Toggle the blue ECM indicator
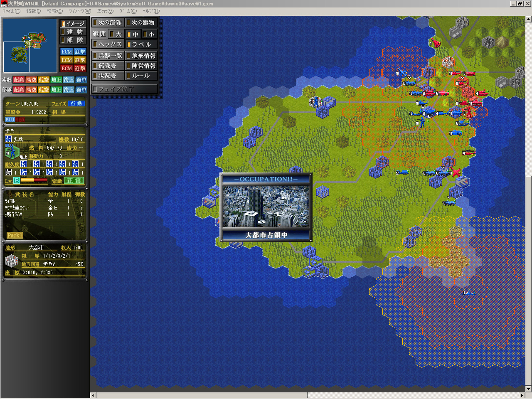The height and width of the screenshot is (399, 532). 66,52
